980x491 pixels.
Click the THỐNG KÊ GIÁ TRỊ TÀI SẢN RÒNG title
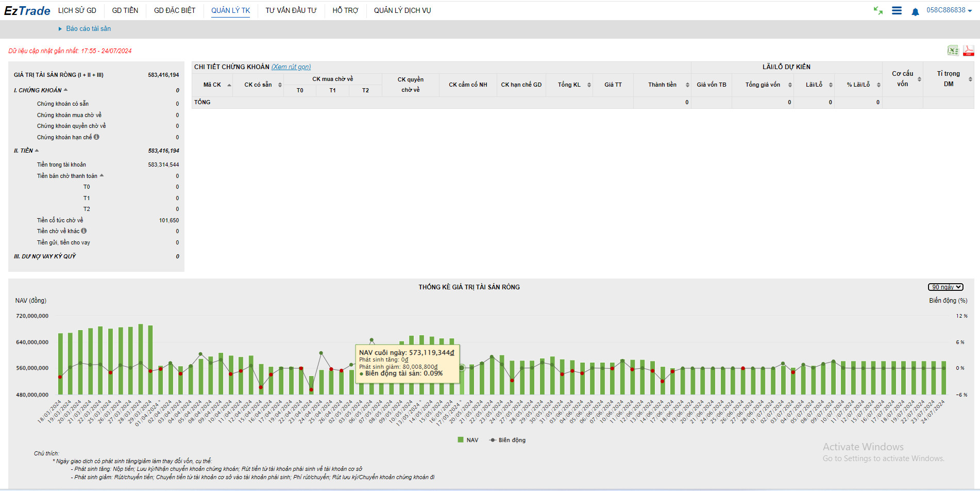click(469, 287)
